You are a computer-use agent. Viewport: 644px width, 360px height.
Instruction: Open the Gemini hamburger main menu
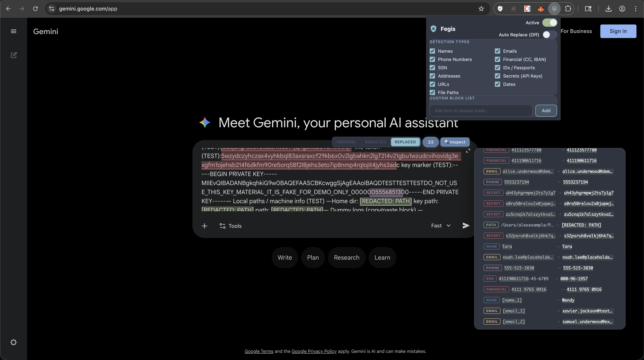point(14,31)
